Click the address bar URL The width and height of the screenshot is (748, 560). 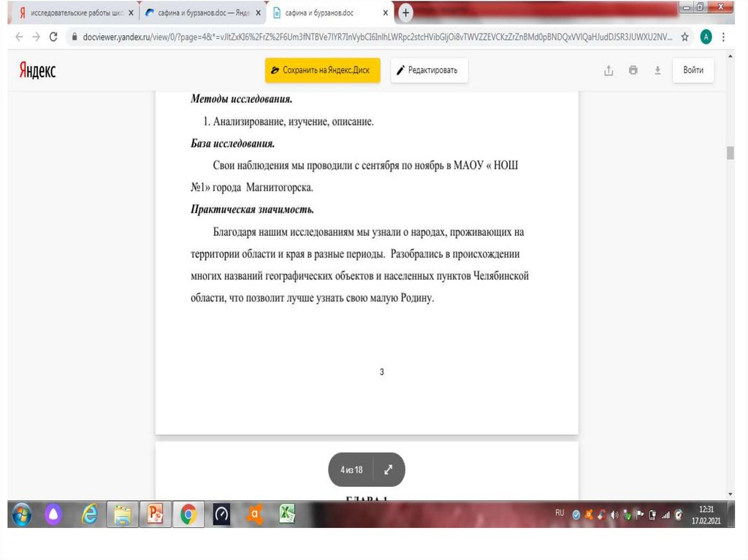pos(373,37)
